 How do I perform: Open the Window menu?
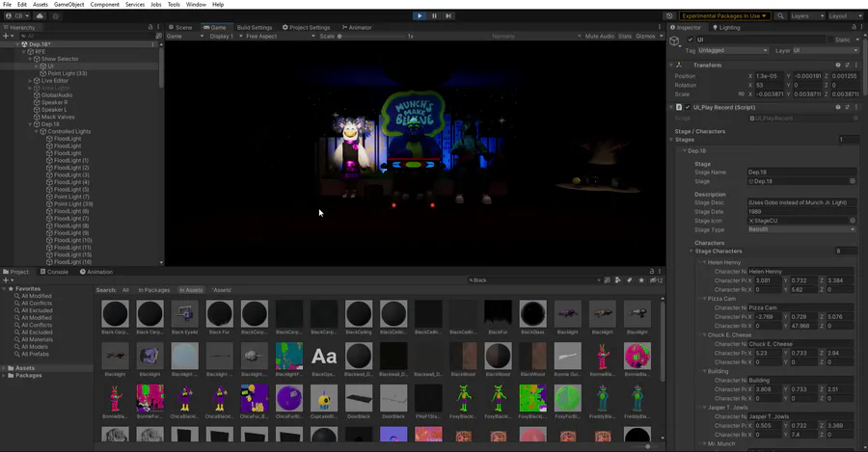196,5
